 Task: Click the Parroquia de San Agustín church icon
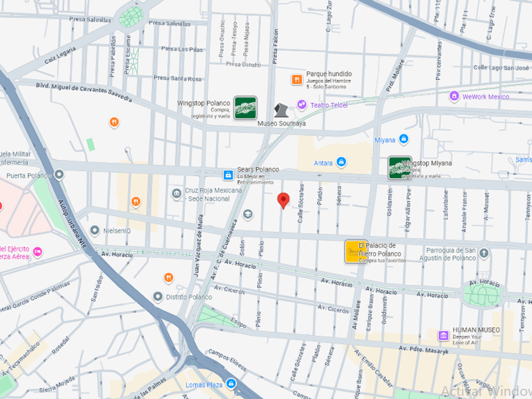(484, 253)
